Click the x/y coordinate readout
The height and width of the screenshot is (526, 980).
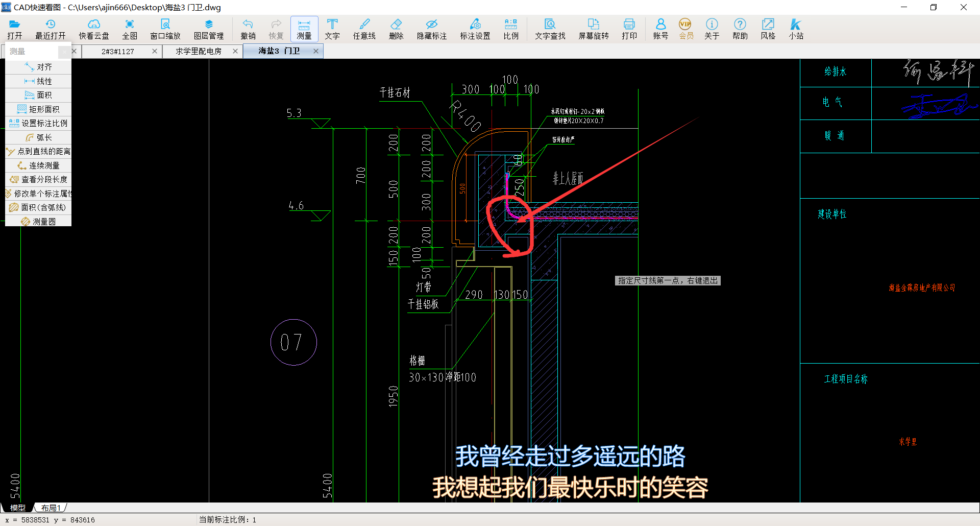coord(50,520)
